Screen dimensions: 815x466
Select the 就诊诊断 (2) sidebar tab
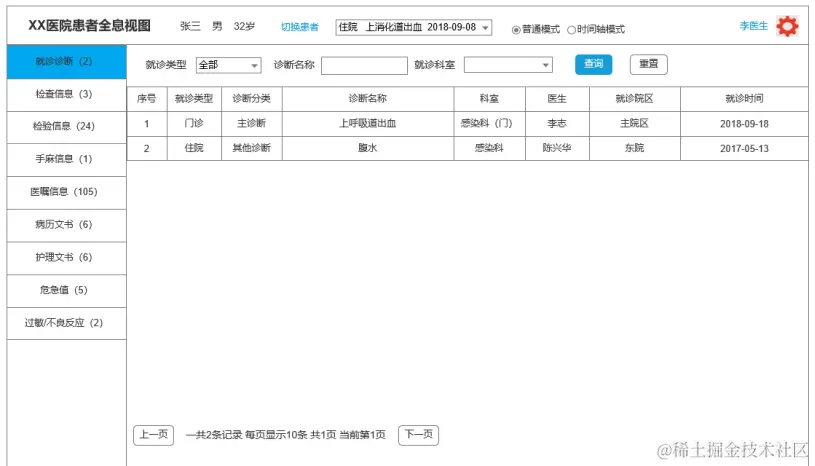click(x=67, y=62)
